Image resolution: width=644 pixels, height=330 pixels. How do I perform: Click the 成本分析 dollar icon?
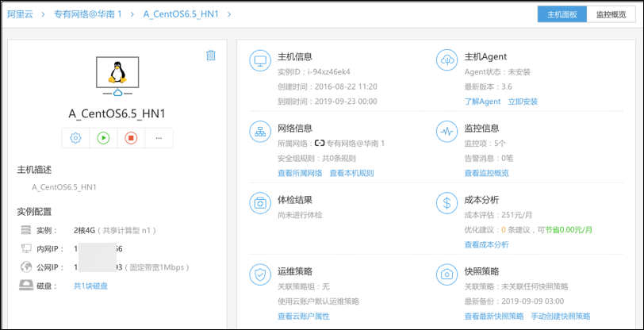coord(447,202)
